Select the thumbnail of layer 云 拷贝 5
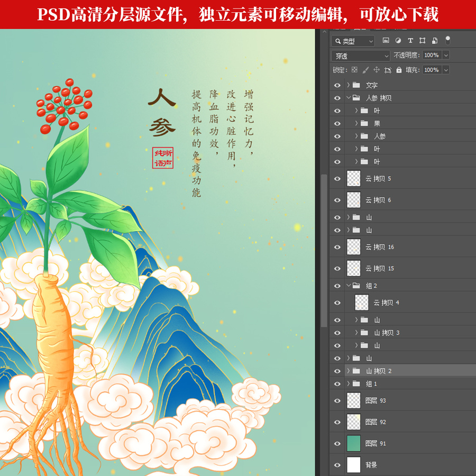Screen dimensions: 476x476 pyautogui.click(x=354, y=179)
